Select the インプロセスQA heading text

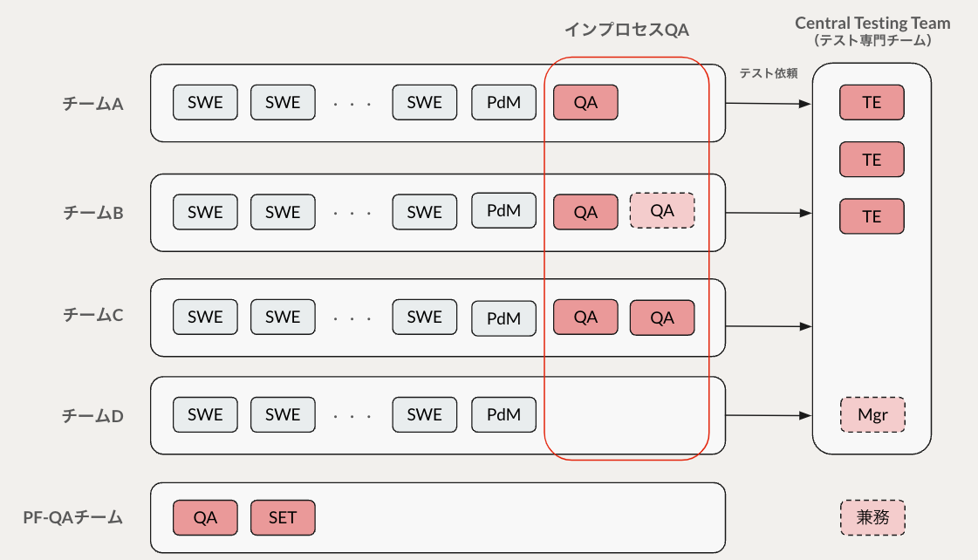[627, 30]
